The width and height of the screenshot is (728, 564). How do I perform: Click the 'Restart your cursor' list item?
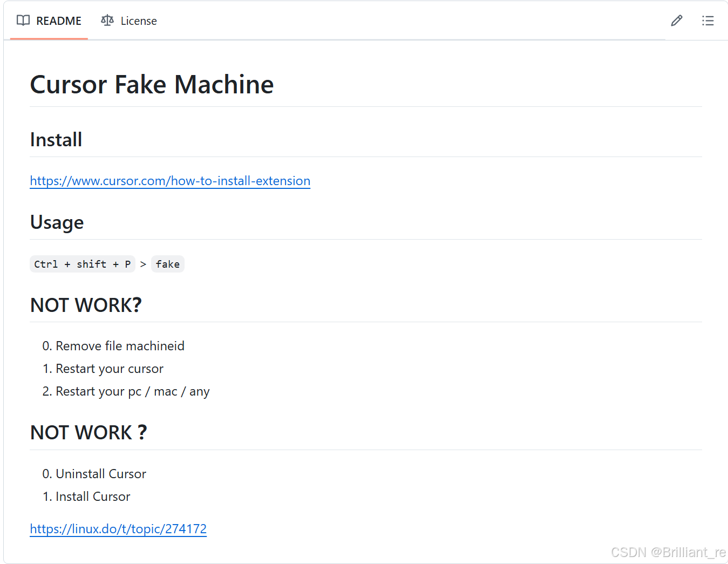110,369
